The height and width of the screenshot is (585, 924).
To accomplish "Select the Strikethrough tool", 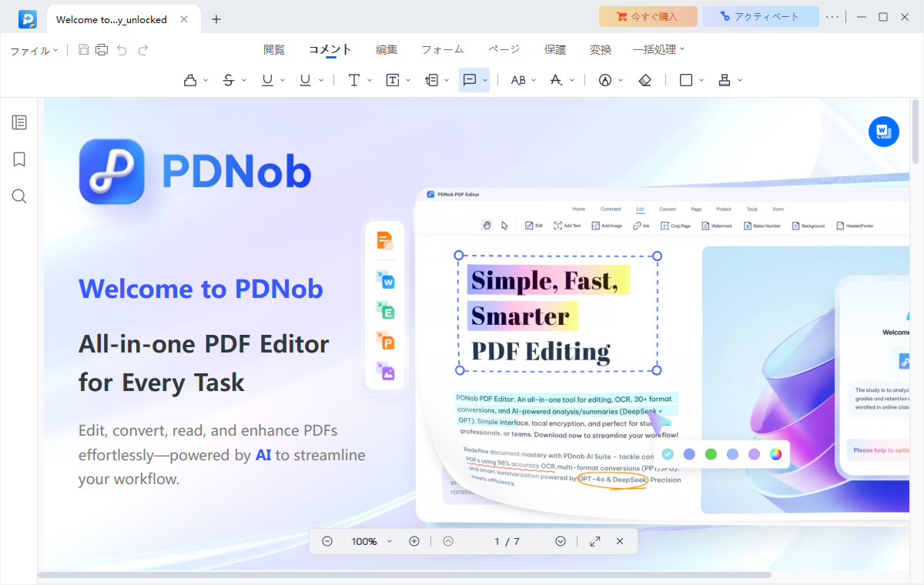I will coord(229,80).
